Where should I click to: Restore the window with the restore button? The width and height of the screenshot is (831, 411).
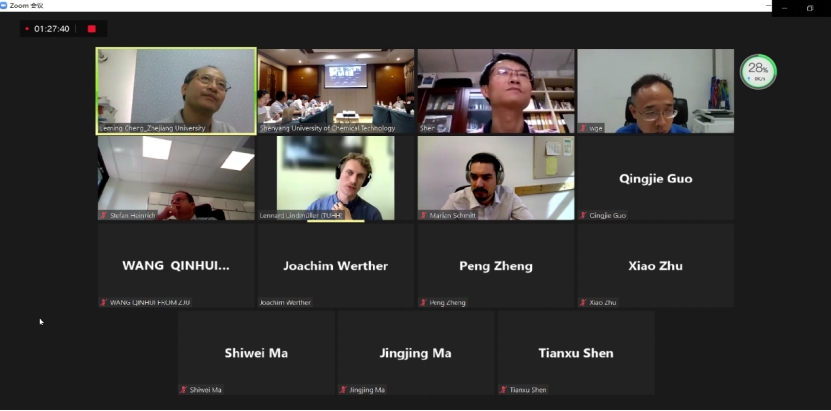coord(810,8)
